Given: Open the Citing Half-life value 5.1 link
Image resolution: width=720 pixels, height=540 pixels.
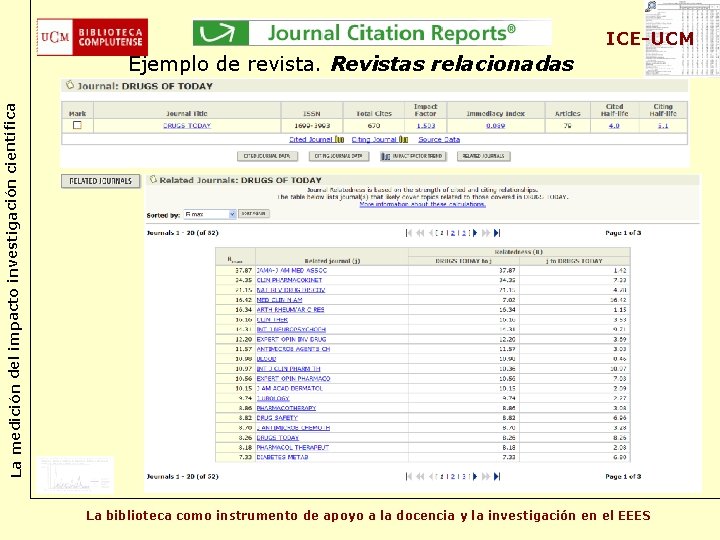Looking at the screenshot, I should point(663,125).
